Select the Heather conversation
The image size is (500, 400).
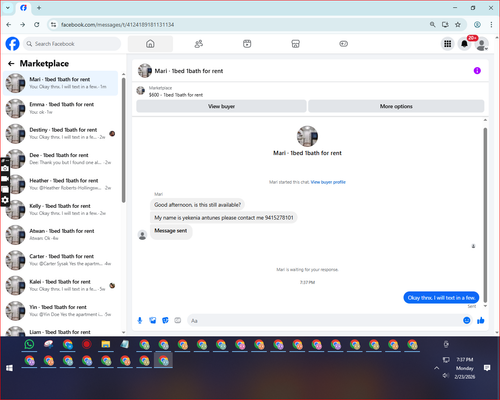[61, 184]
